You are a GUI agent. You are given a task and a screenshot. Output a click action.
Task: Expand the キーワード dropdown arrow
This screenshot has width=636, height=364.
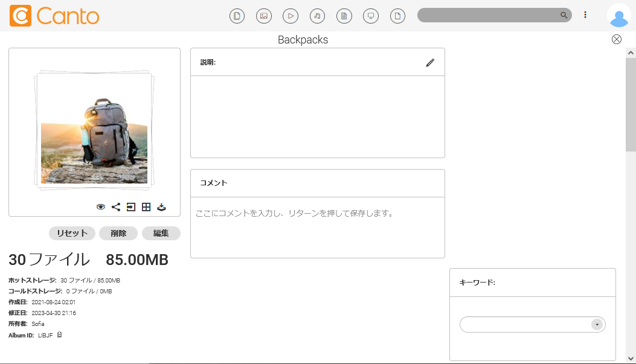597,325
